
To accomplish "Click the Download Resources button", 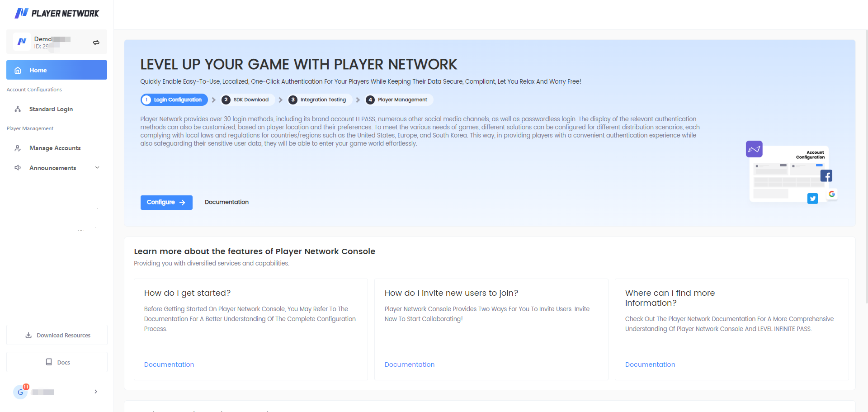I will coord(57,335).
